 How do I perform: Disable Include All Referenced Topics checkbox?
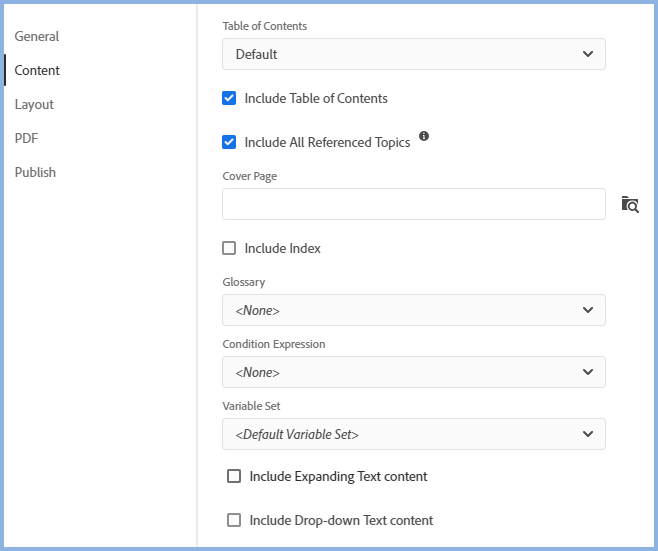click(x=229, y=142)
